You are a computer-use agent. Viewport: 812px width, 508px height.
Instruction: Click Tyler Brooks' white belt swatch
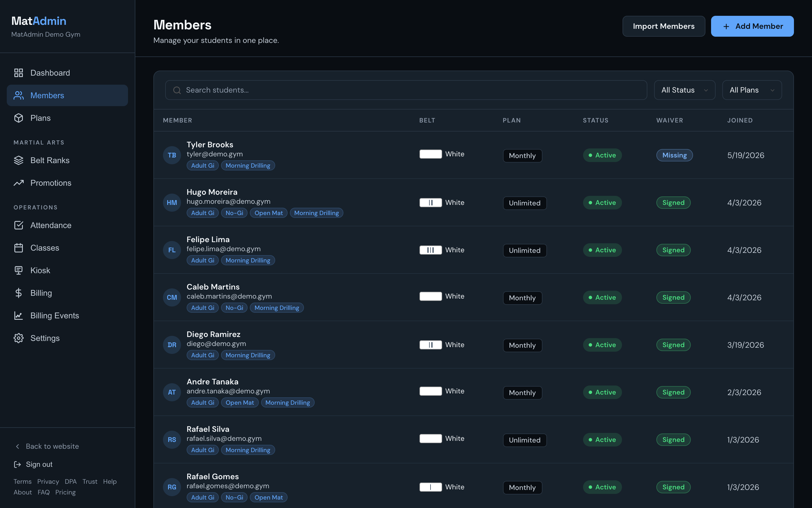[431, 154]
